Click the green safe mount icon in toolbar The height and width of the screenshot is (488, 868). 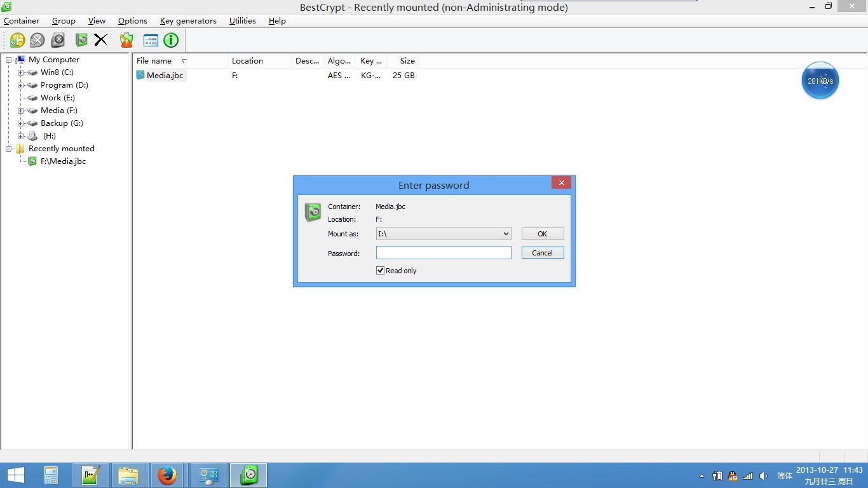click(81, 40)
